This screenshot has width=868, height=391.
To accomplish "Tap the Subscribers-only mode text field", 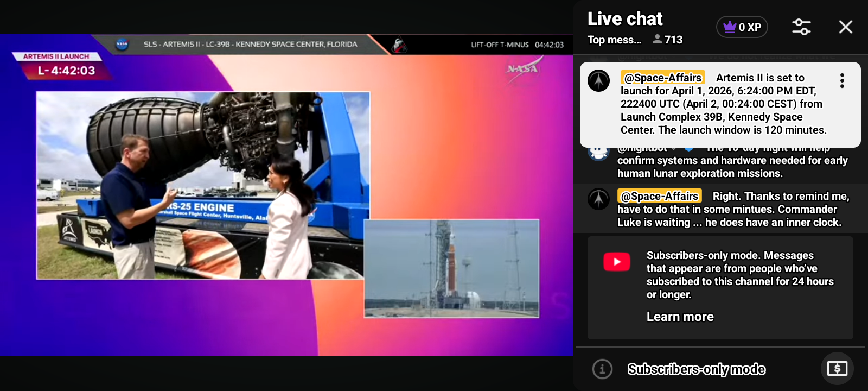I will (697, 369).
